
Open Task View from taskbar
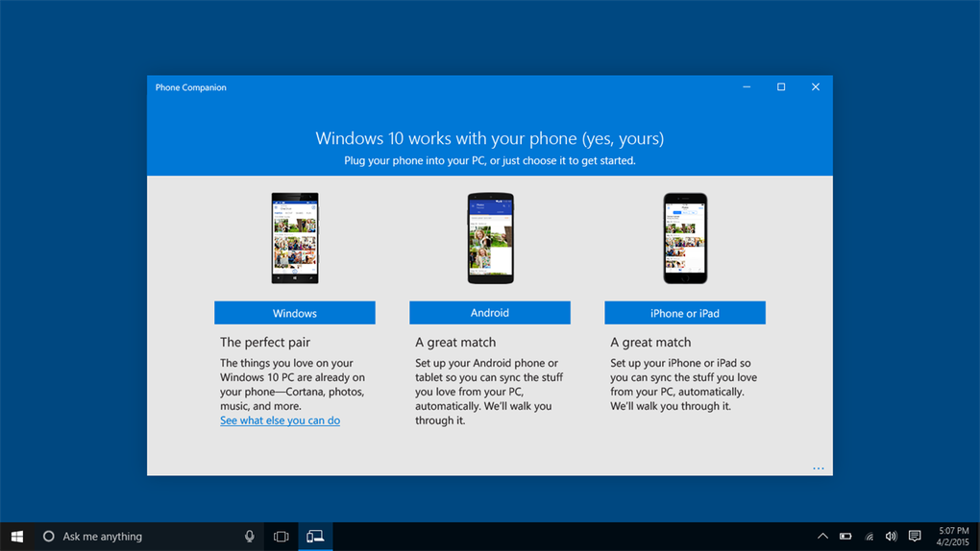282,537
